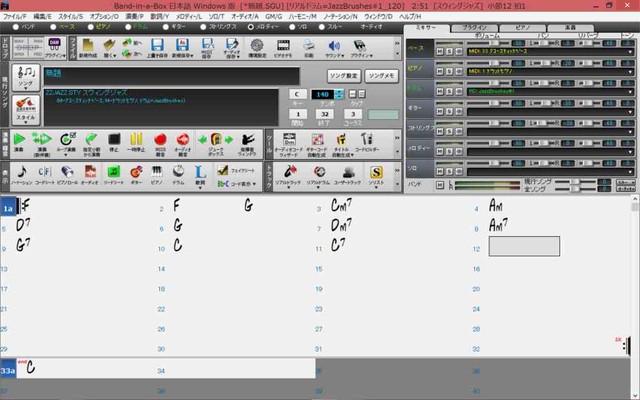This screenshot has width=640, height=400.
Task: Open the Audio view icon
Action: tap(90, 172)
